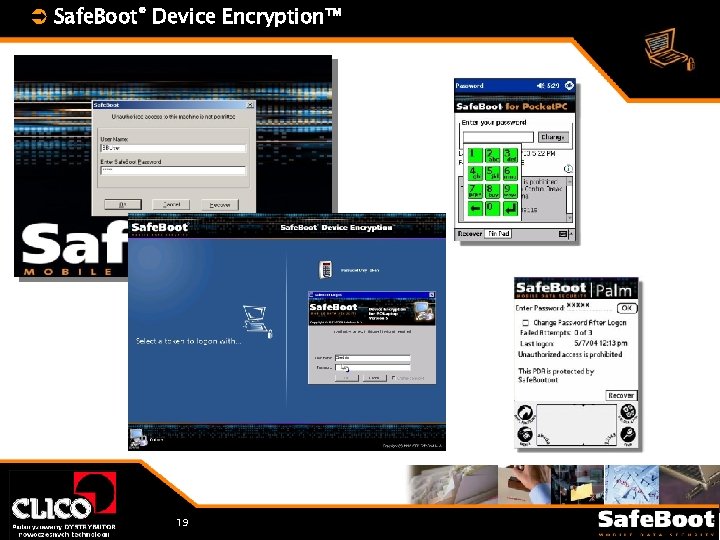This screenshot has width=720, height=540.
Task: Click OK button in Device Encryption logon dialog
Action: [347, 378]
